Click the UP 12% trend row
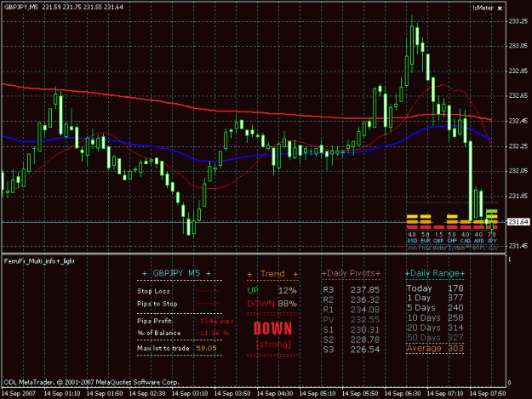This screenshot has width=532, height=399. coord(272,290)
